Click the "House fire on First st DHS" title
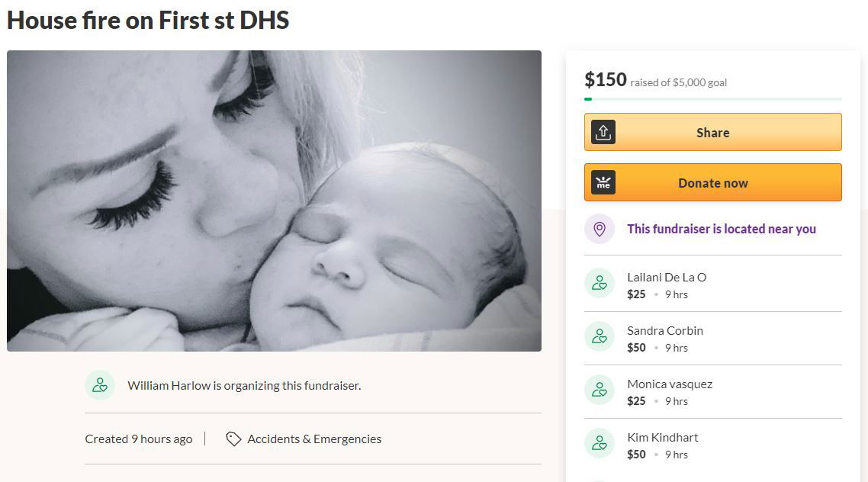This screenshot has height=482, width=868. [x=148, y=20]
